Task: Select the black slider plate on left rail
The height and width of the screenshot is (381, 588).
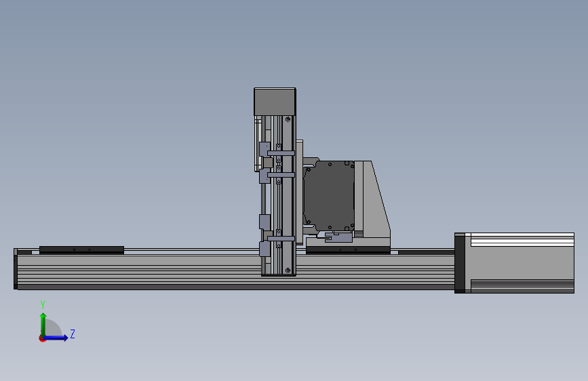Action: point(81,249)
